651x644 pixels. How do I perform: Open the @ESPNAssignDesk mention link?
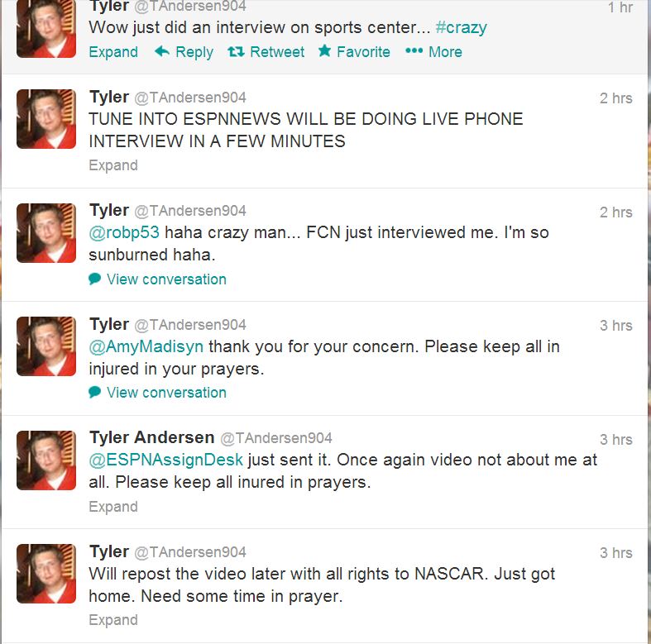(x=165, y=460)
